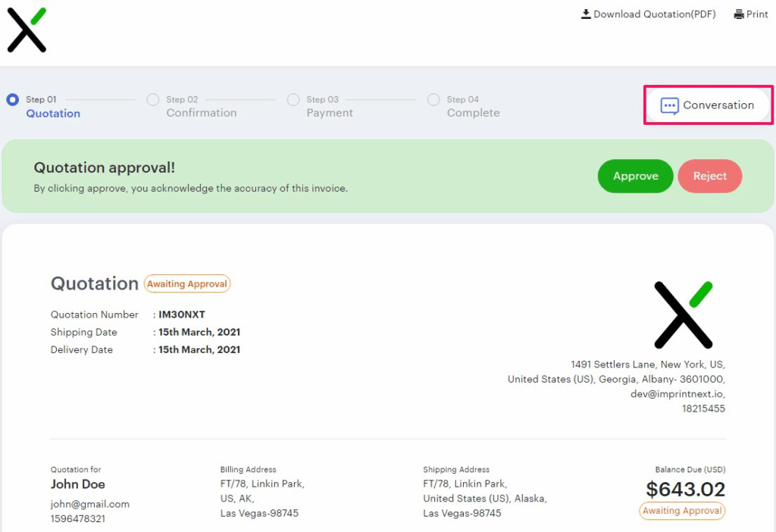Click the large X company logo in quotation

pyautogui.click(x=683, y=315)
